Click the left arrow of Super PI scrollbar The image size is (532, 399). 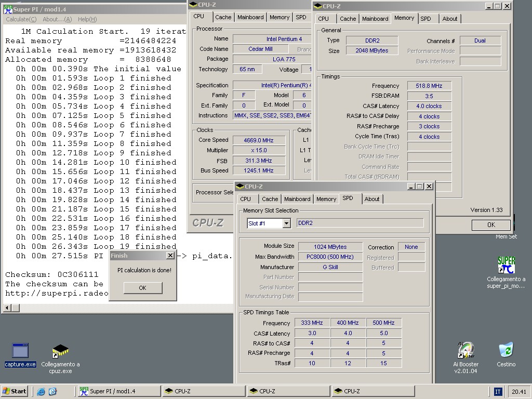click(x=7, y=308)
